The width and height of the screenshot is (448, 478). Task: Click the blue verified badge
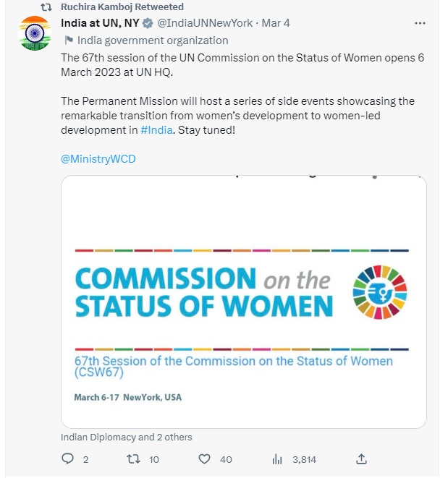(147, 23)
